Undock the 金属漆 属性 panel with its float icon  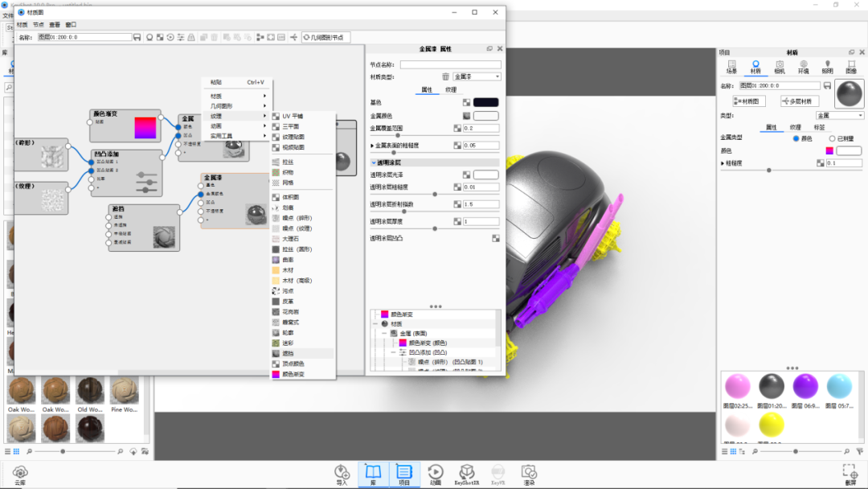coord(489,49)
